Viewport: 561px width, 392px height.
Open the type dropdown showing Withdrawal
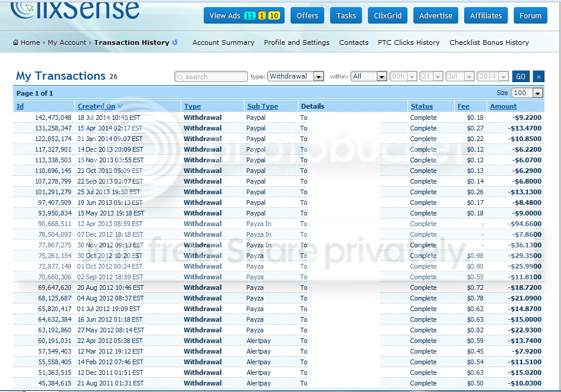[x=295, y=76]
